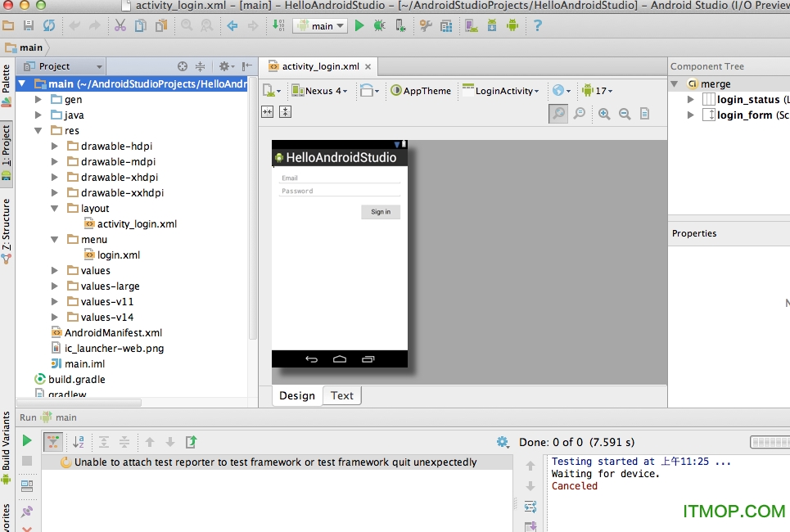Select the Run 'main' green play icon
Screen dimensions: 790x532
tap(27, 441)
